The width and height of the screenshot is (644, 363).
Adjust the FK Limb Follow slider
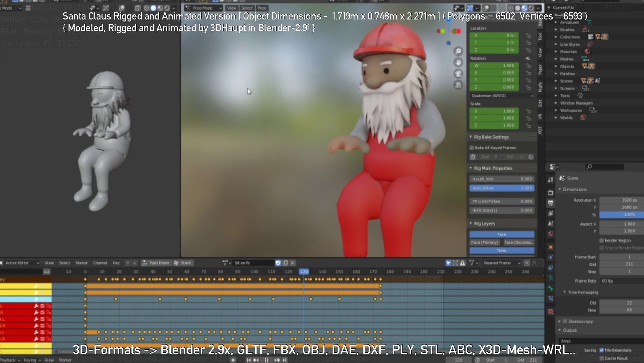502,201
